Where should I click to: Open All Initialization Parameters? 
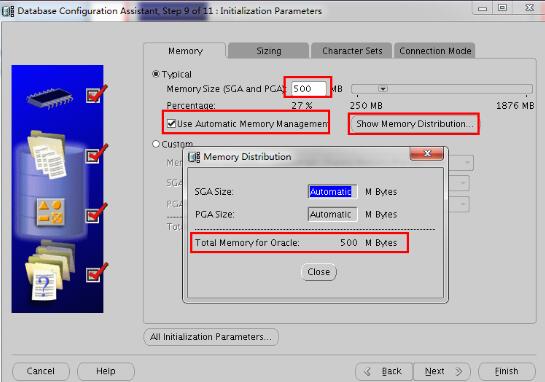[211, 337]
